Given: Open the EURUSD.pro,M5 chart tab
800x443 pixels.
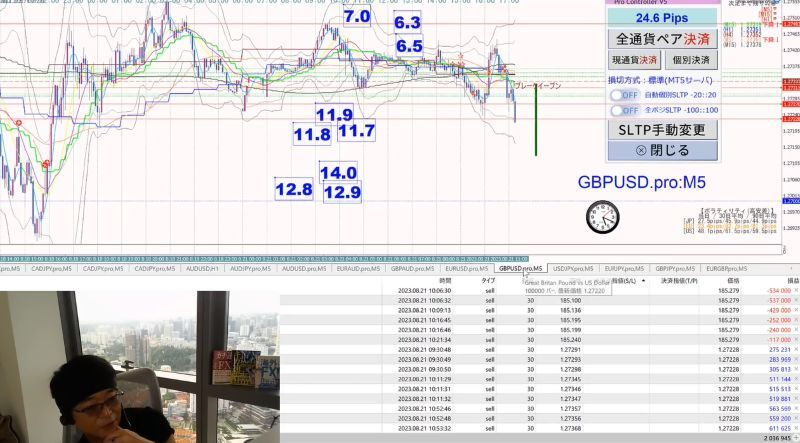Looking at the screenshot, I should (466, 268).
